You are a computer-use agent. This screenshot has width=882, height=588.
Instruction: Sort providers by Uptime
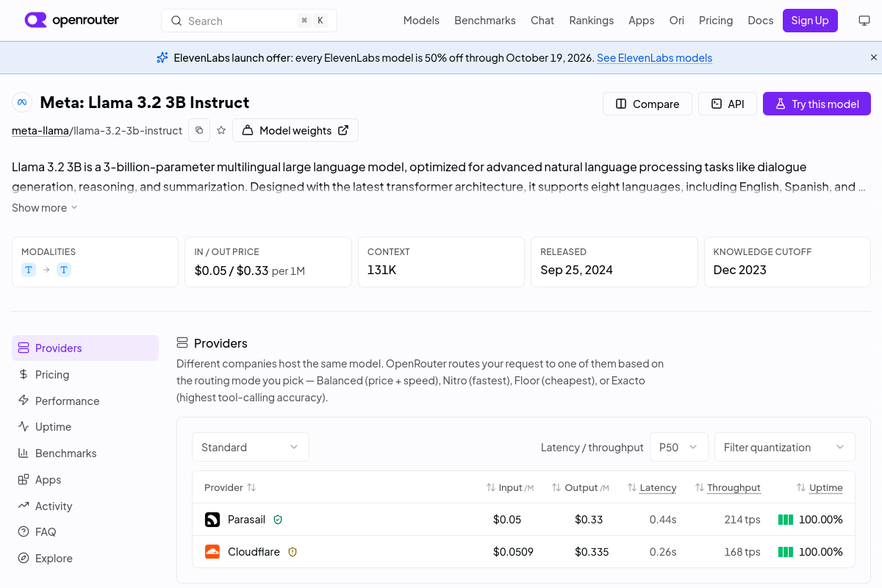click(x=820, y=487)
